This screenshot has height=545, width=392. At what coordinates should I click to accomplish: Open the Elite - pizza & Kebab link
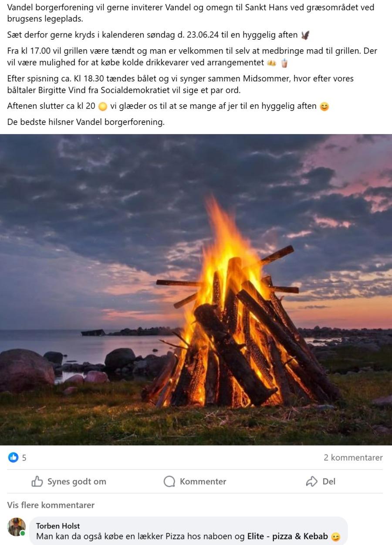287,537
